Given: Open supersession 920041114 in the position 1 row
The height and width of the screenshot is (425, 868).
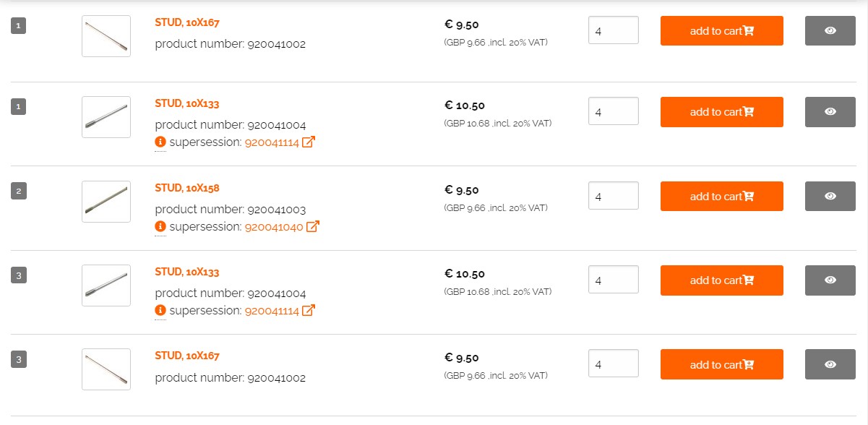Looking at the screenshot, I should point(272,142).
